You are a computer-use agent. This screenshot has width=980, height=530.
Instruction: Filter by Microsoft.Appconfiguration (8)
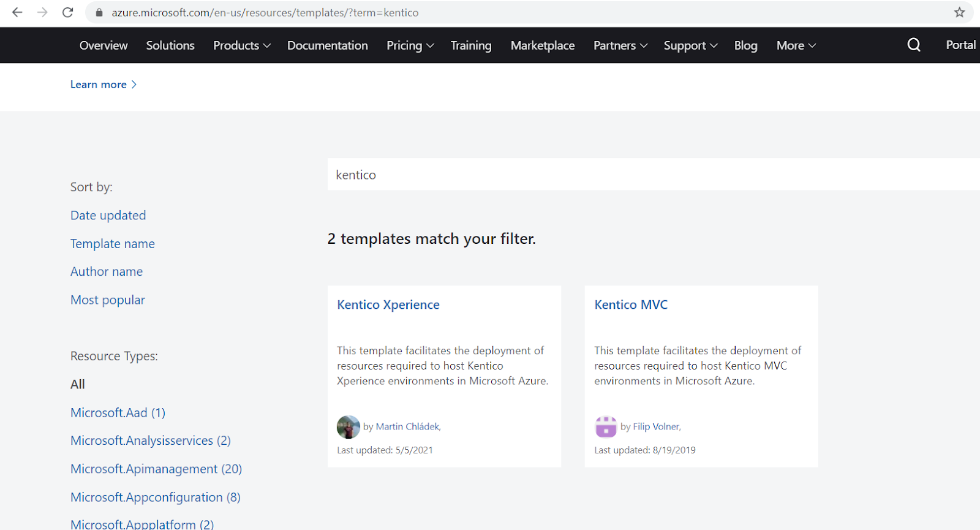click(156, 497)
